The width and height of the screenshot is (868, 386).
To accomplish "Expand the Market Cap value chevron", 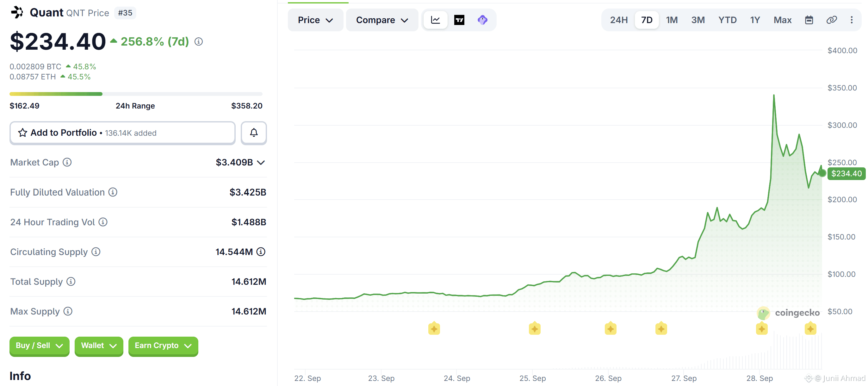I will 261,163.
